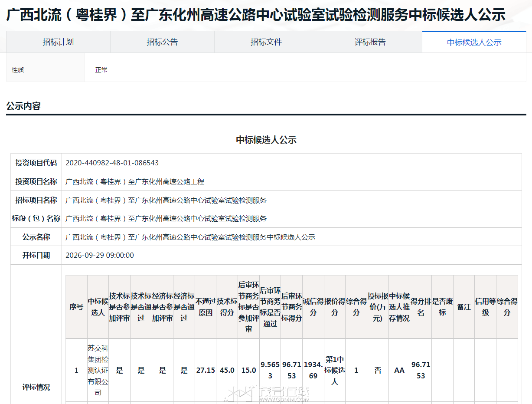Open the 评标报告 tab
The height and width of the screenshot is (404, 532).
click(x=370, y=42)
